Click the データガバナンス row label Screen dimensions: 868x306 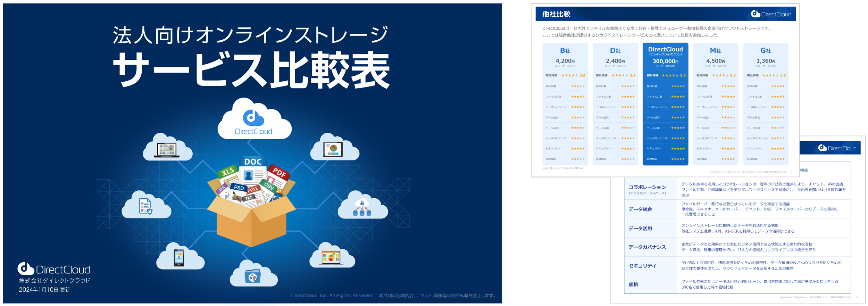647,247
